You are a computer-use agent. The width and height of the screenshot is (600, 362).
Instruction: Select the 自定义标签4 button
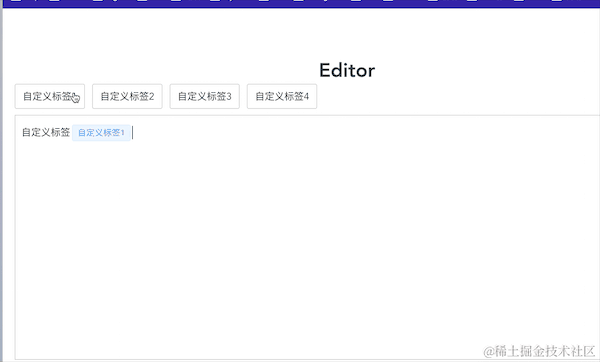[x=282, y=96]
